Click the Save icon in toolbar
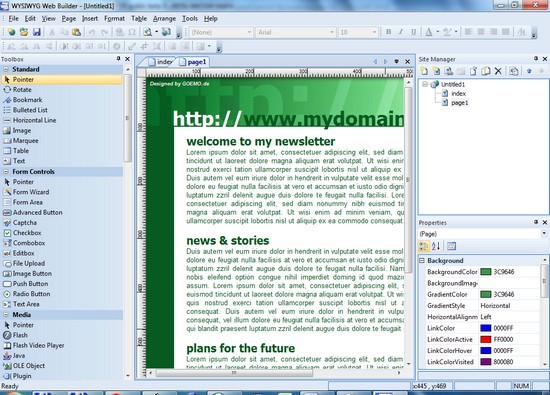The width and height of the screenshot is (550, 395). click(36, 32)
